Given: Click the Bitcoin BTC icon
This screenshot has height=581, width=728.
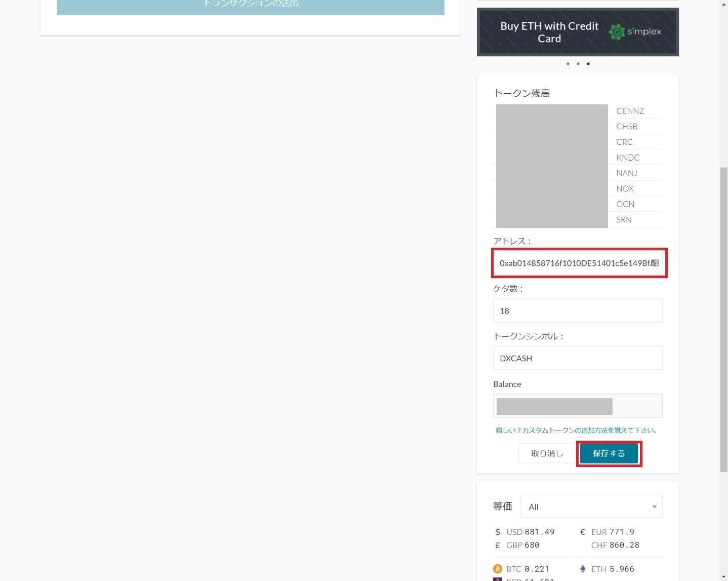Looking at the screenshot, I should [x=497, y=569].
